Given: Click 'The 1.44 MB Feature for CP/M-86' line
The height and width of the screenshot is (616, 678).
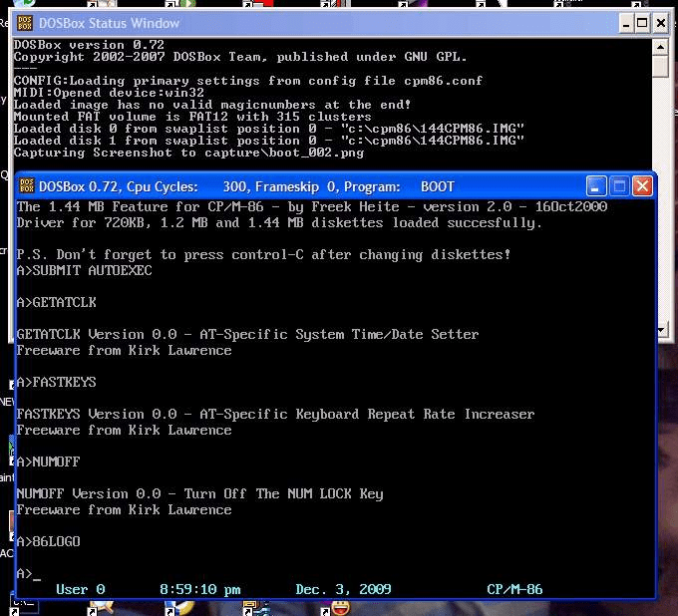Looking at the screenshot, I should point(312,206).
